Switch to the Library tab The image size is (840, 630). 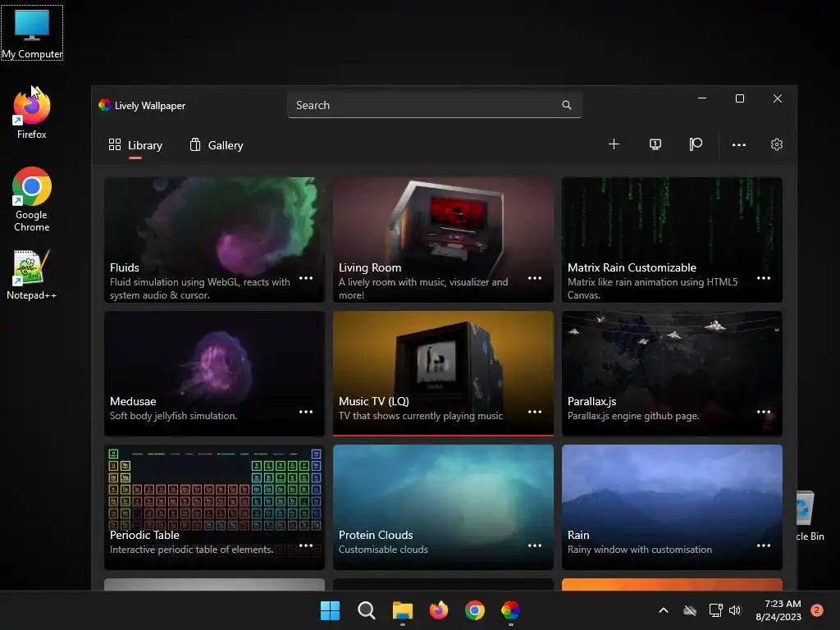tap(135, 145)
